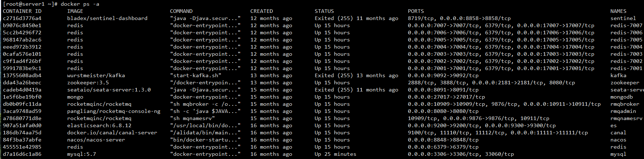The image size is (644, 159).
Task: Click container ID 1e5f6be19bf0
Action: (x=22, y=97)
